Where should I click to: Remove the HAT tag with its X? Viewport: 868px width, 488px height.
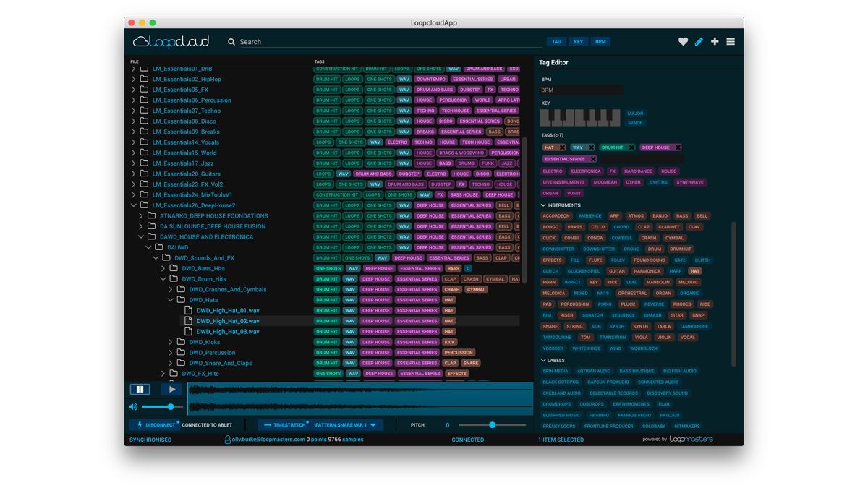pyautogui.click(x=562, y=147)
